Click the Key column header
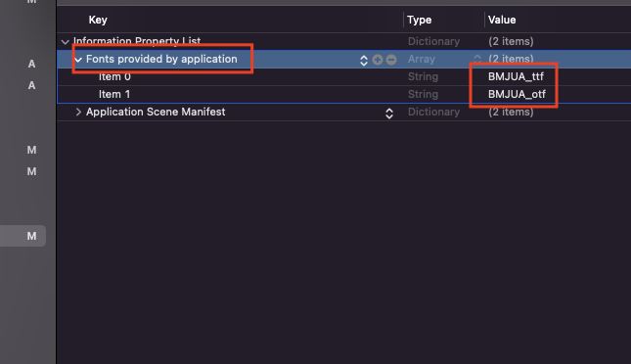 click(x=98, y=20)
